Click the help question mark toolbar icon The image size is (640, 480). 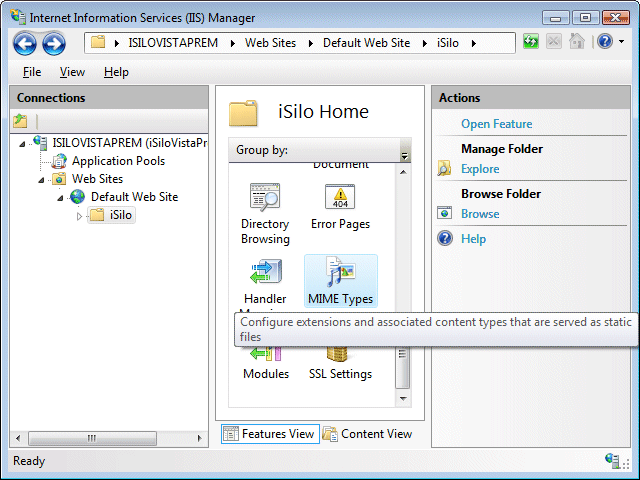[603, 42]
